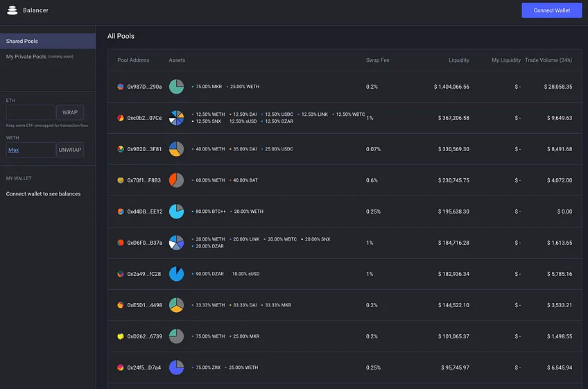Click pie chart for 90% DZAR pool

176,274
